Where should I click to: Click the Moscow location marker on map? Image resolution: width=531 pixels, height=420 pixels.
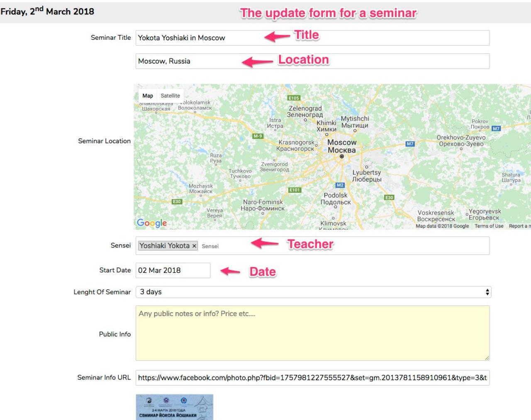click(x=342, y=157)
